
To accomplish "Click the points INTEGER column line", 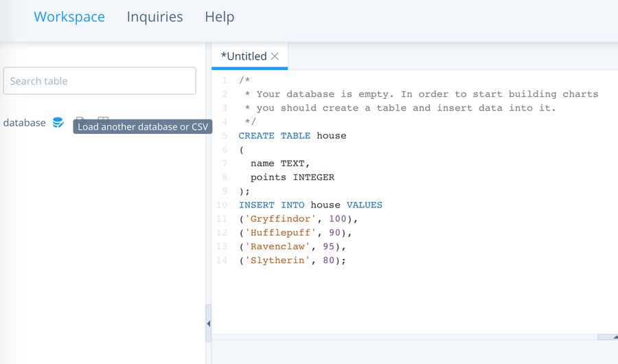I will coord(293,177).
